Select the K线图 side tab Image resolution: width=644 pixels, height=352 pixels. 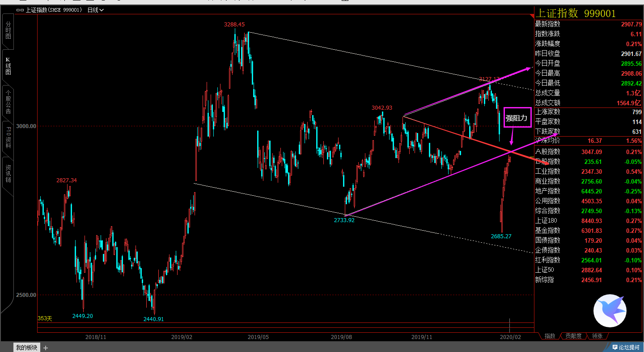pos(8,66)
